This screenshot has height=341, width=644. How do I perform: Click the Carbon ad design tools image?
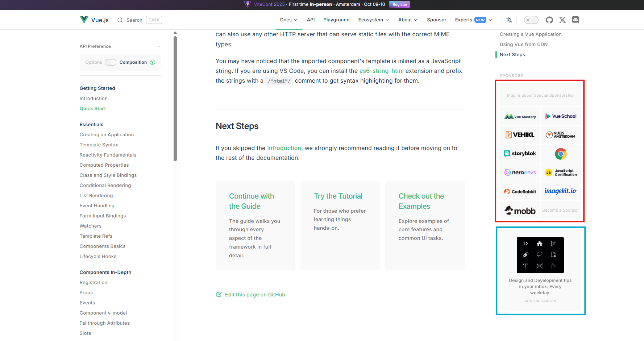pyautogui.click(x=540, y=255)
